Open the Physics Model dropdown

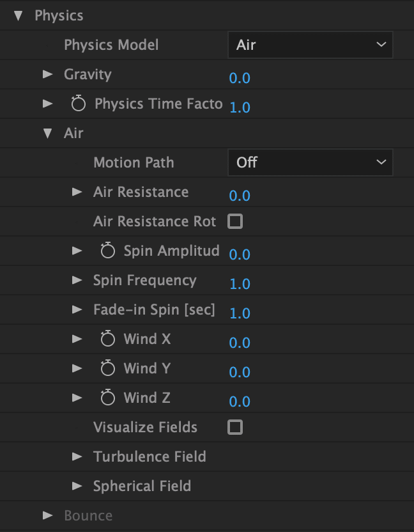(310, 45)
